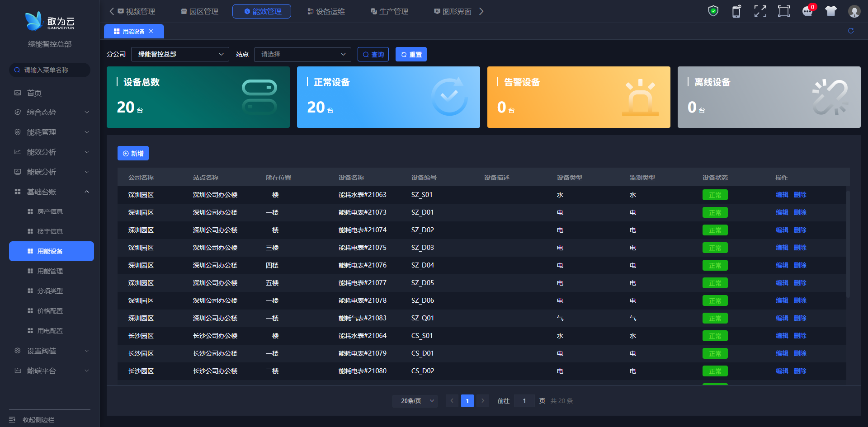The width and height of the screenshot is (868, 427).
Task: Click 编辑 for device SZ_S01
Action: coord(782,195)
